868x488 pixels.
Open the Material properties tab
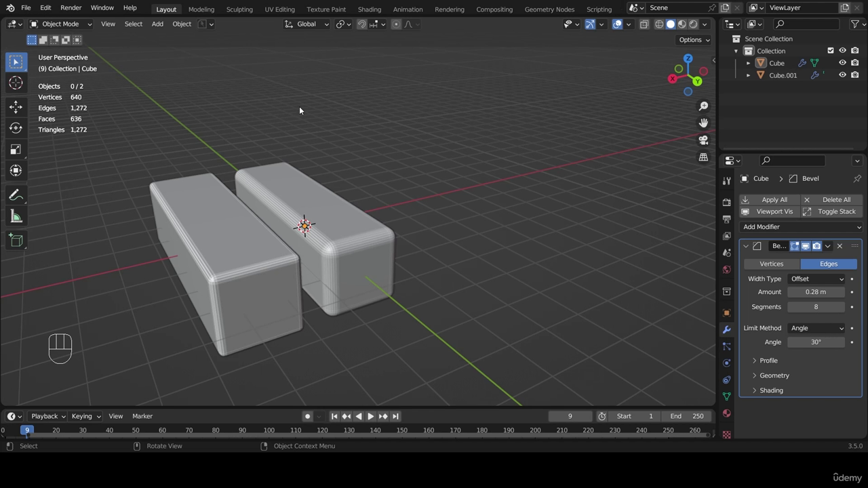pyautogui.click(x=726, y=413)
